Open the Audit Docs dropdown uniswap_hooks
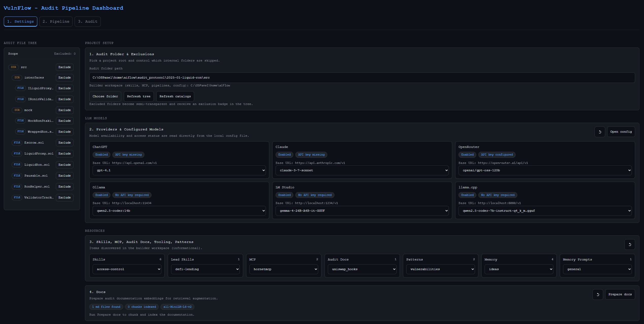Viewport: 644px width, 324px height. pos(362,269)
